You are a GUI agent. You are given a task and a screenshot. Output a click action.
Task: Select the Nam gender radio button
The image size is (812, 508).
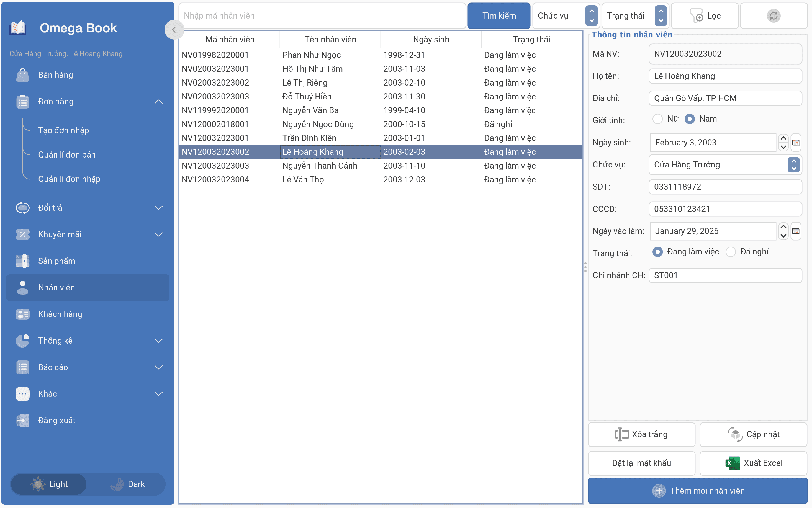click(x=690, y=119)
